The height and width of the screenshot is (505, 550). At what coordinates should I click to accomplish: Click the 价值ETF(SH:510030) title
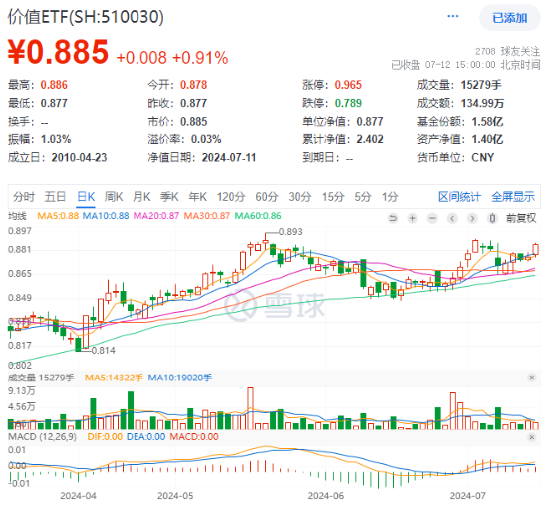tap(86, 16)
